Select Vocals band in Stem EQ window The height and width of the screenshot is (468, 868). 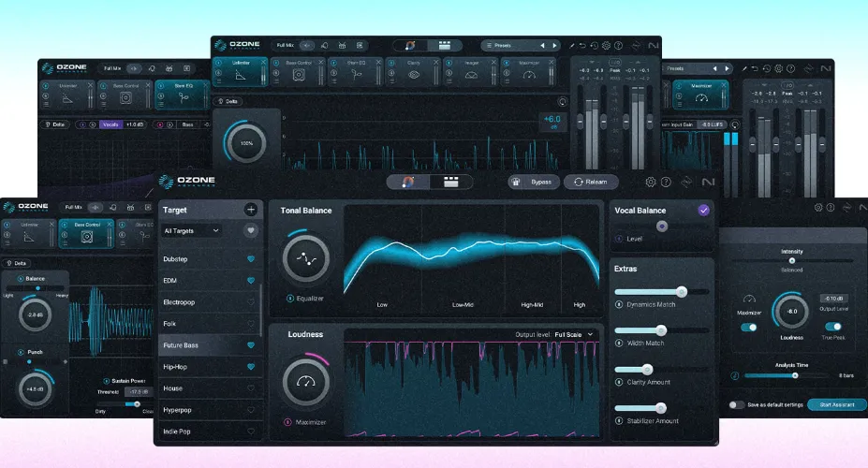[x=110, y=124]
